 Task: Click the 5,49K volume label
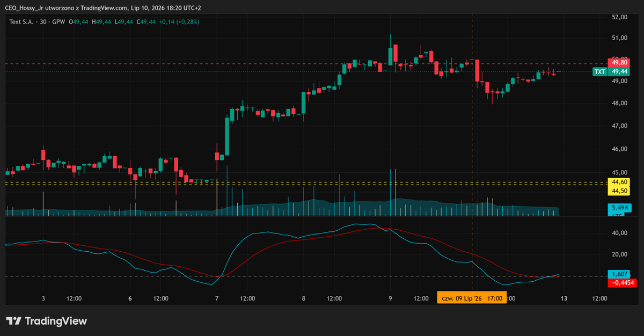point(620,208)
